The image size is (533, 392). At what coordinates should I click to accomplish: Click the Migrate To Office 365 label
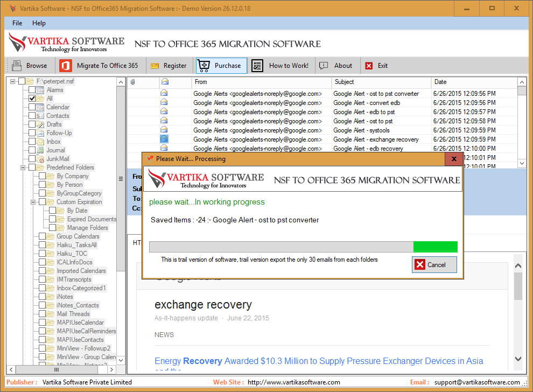pyautogui.click(x=108, y=66)
